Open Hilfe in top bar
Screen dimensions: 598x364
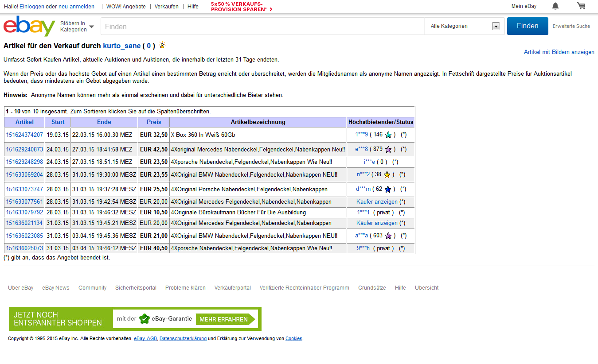193,7
